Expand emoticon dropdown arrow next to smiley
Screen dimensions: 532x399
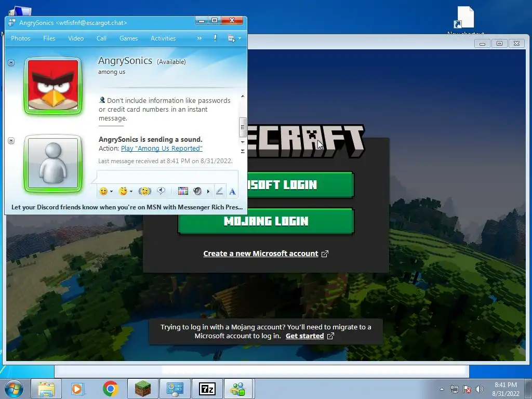[111, 192]
